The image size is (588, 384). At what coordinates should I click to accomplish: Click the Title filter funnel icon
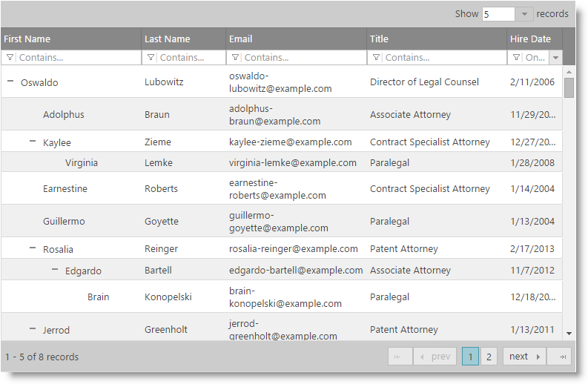click(376, 58)
